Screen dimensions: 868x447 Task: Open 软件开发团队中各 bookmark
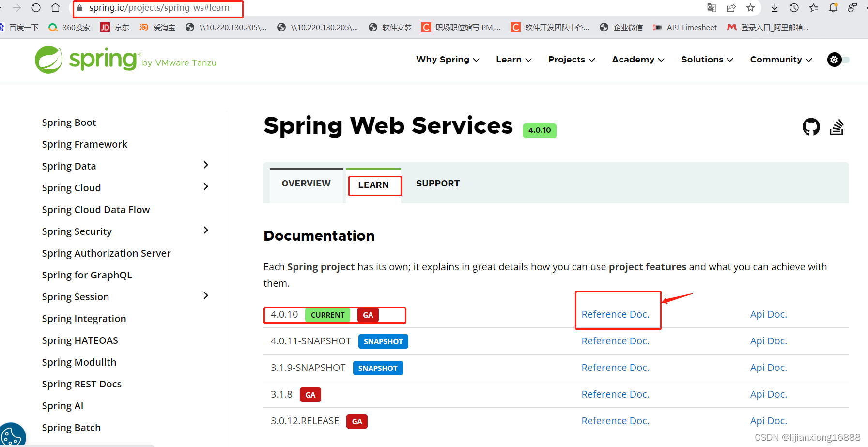click(550, 28)
